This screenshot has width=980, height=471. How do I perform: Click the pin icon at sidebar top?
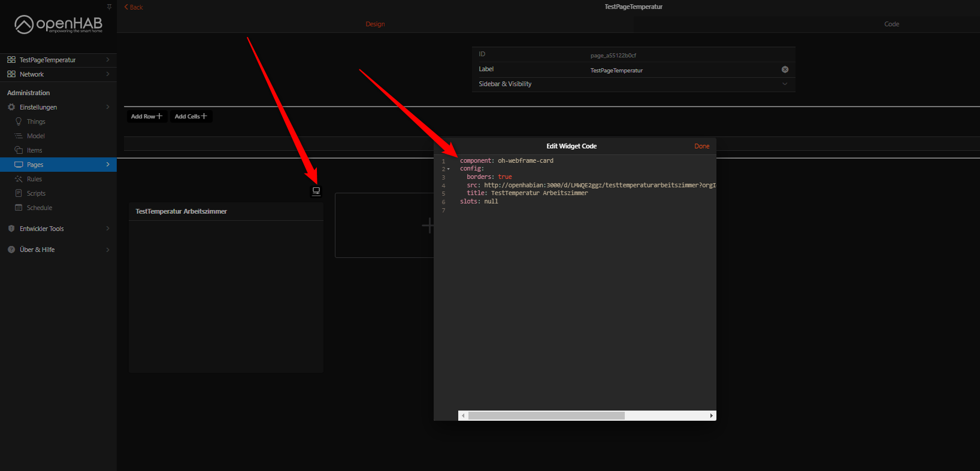(109, 7)
